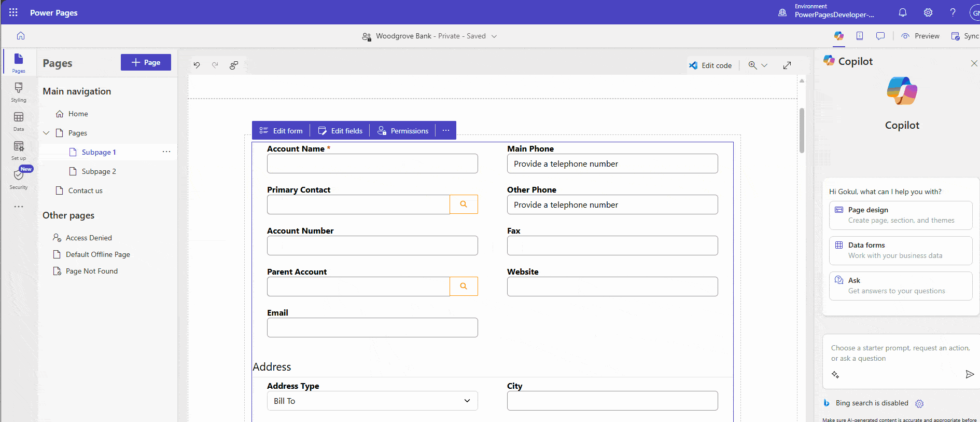Image resolution: width=980 pixels, height=422 pixels.
Task: Click the Primary Contact lookup search icon
Action: 464,205
